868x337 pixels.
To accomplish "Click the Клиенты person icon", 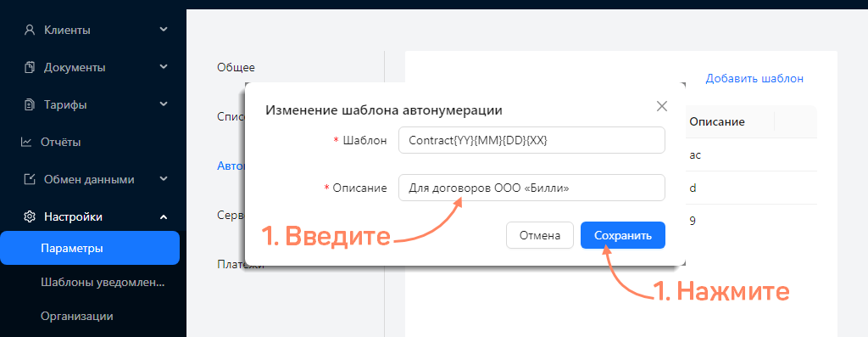I will (30, 30).
